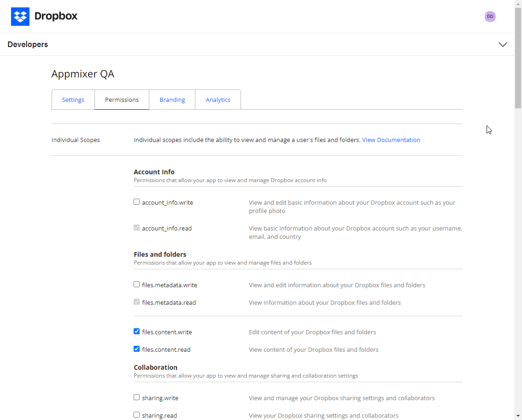Click the scrollbar down arrow
Screen dimensions: 522x420
518,416
